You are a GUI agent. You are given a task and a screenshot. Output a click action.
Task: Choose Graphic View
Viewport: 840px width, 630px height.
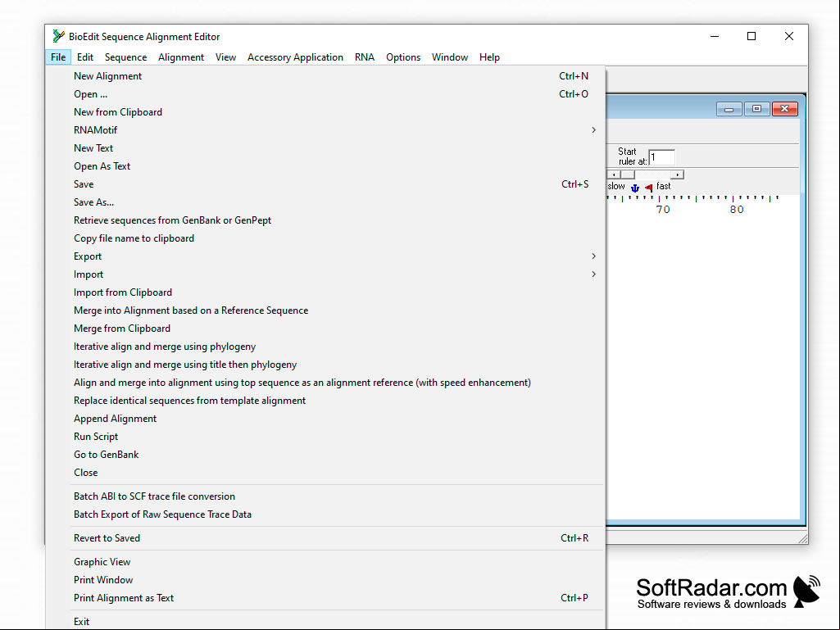click(325, 562)
